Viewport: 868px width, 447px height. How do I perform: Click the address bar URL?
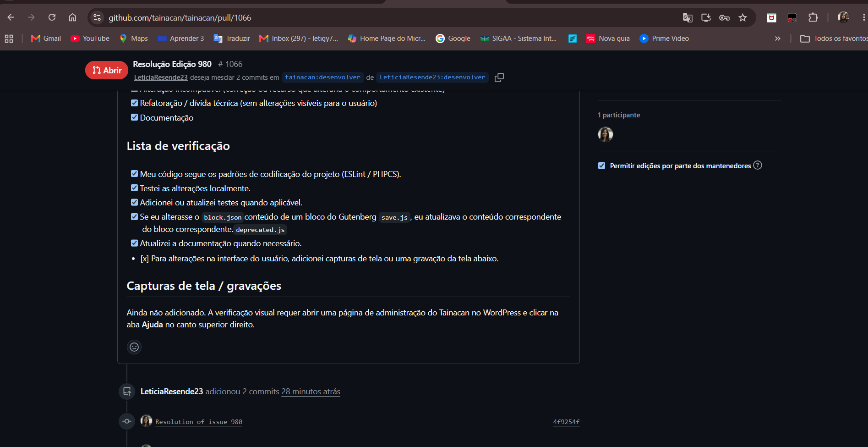pyautogui.click(x=180, y=17)
